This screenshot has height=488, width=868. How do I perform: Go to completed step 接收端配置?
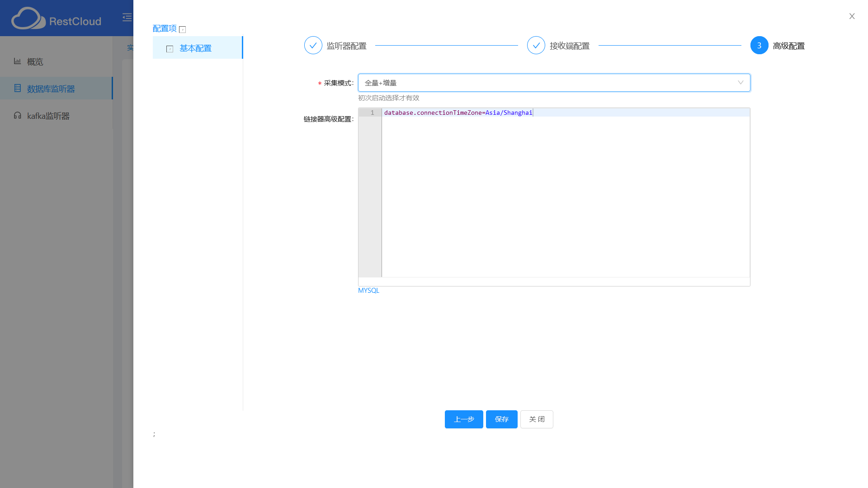(536, 45)
